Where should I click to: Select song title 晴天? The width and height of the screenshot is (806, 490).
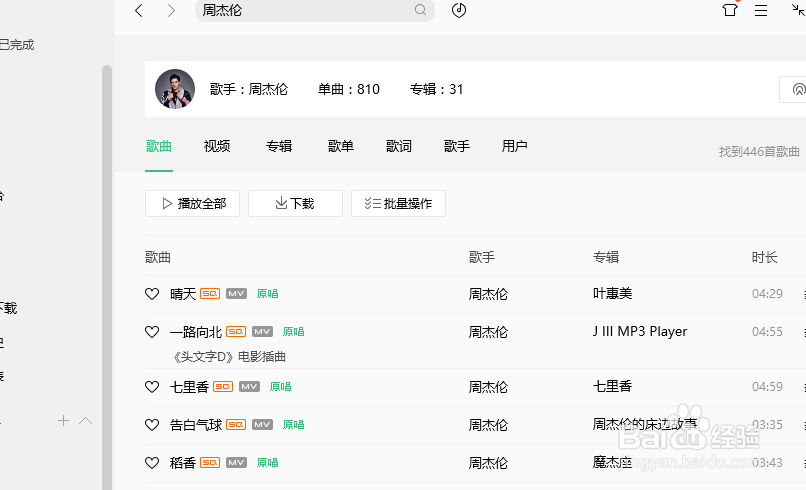(x=183, y=294)
